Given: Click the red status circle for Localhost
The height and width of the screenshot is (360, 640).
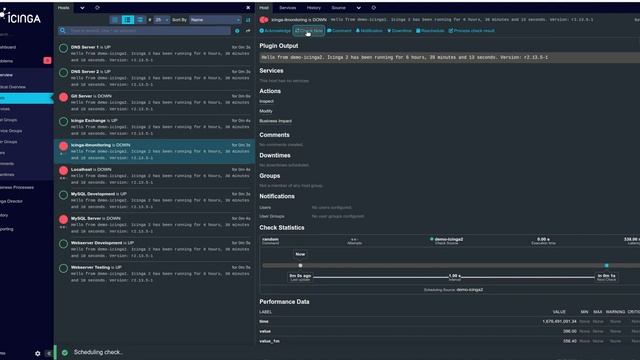Looking at the screenshot, I should click(x=63, y=171).
